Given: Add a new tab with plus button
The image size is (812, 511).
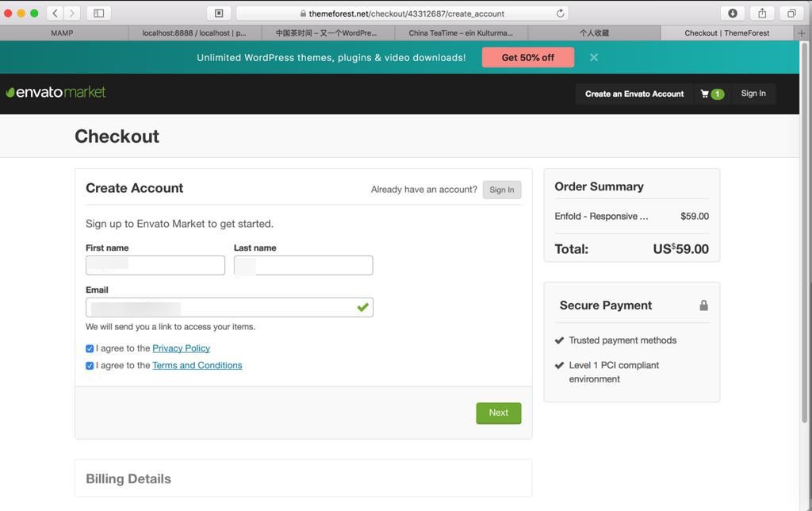Looking at the screenshot, I should (802, 33).
